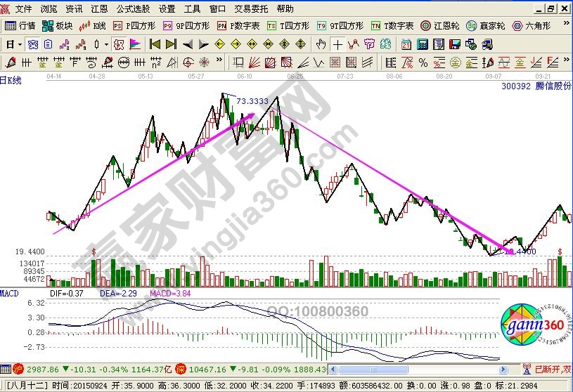Click the calendar icon in toolbar

point(406,44)
